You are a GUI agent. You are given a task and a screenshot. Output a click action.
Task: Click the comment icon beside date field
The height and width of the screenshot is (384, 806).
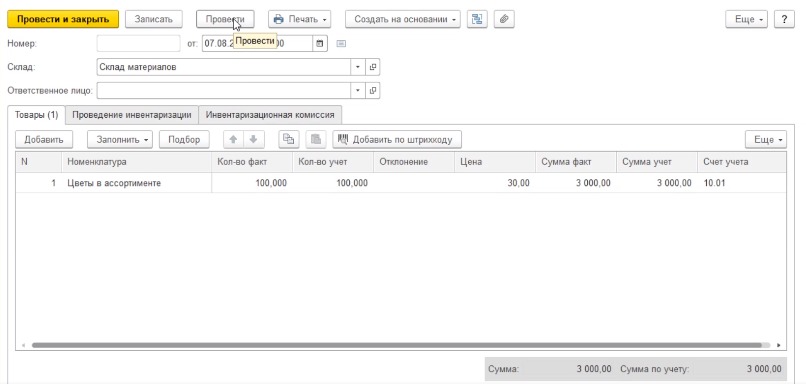coord(341,44)
